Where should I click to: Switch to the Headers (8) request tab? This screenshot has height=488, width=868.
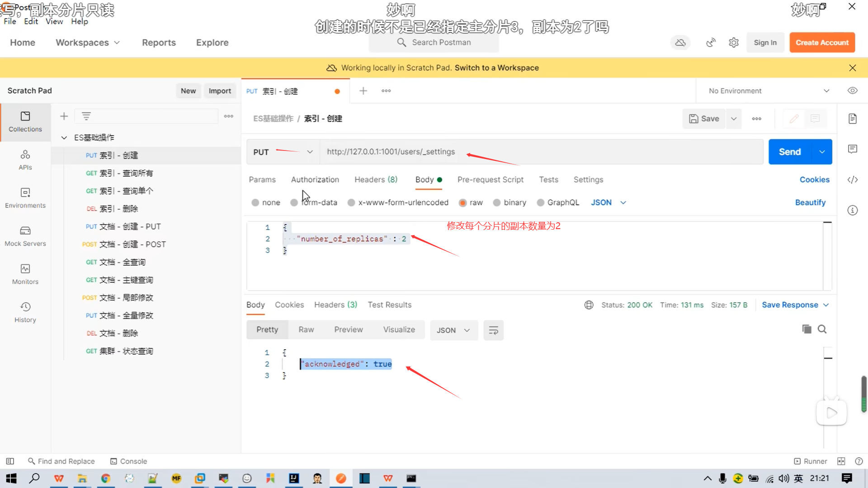click(x=376, y=180)
